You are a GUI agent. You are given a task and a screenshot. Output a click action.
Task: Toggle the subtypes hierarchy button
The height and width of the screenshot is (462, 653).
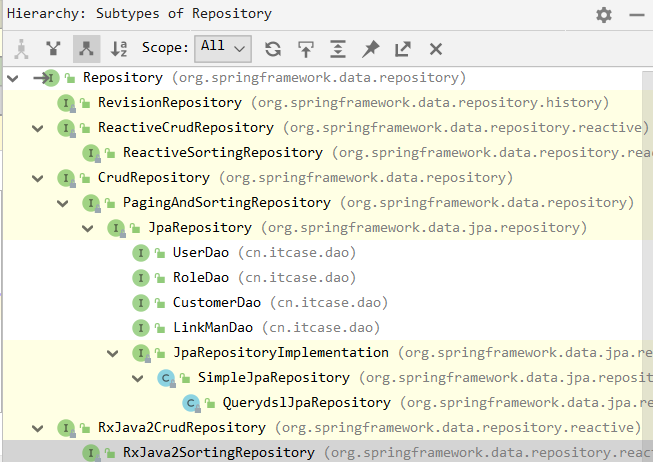coord(86,48)
